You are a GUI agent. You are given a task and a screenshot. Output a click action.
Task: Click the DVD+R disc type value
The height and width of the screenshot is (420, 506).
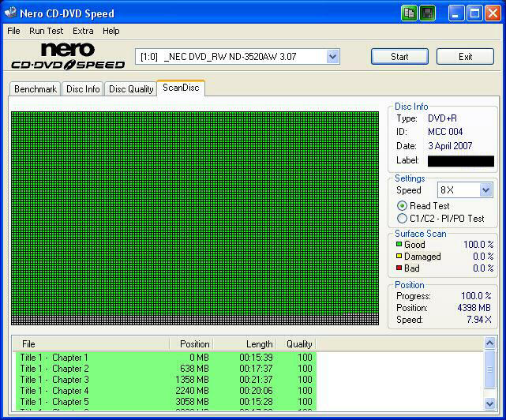click(x=442, y=118)
